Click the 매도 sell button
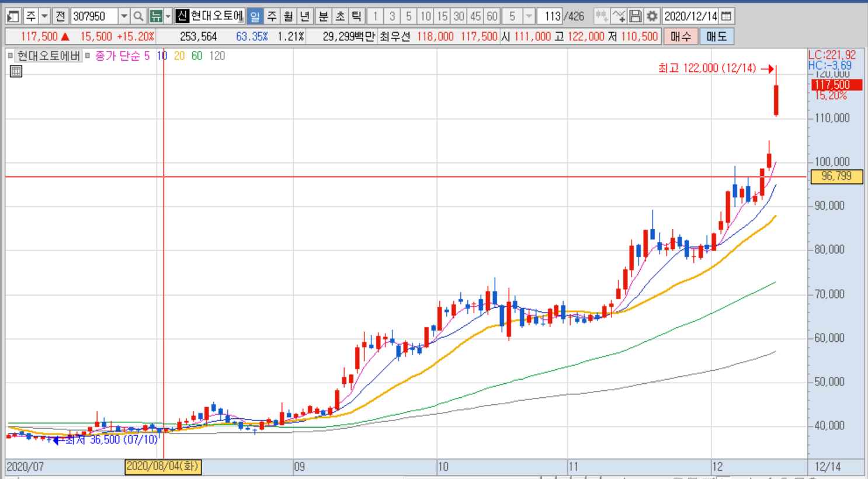 (717, 36)
